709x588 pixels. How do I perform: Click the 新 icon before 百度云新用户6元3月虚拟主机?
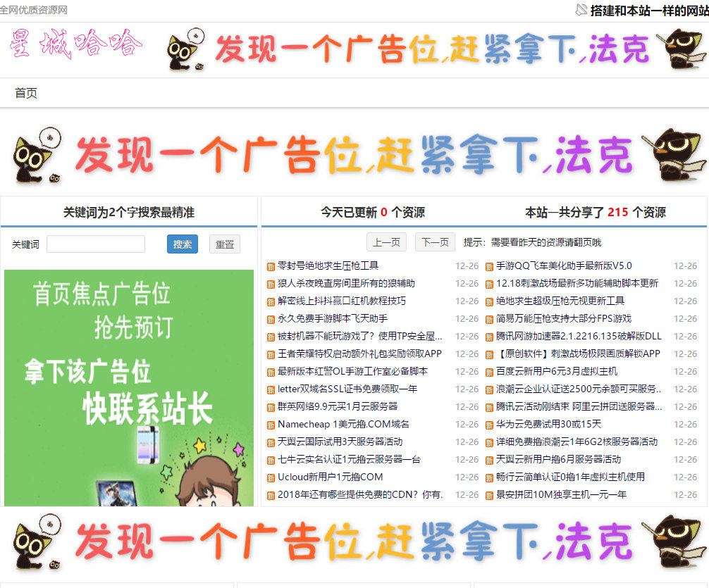pos(489,372)
